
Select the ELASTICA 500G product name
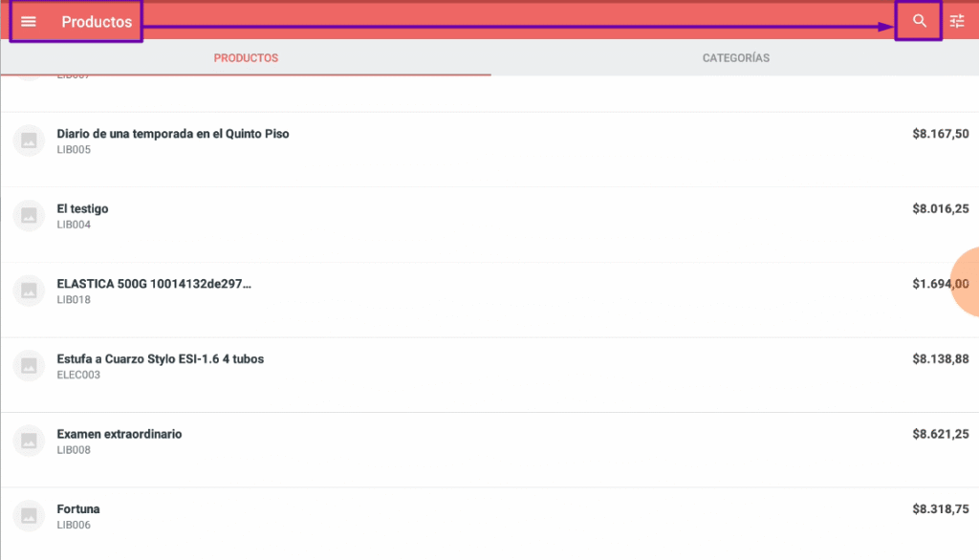coord(154,284)
